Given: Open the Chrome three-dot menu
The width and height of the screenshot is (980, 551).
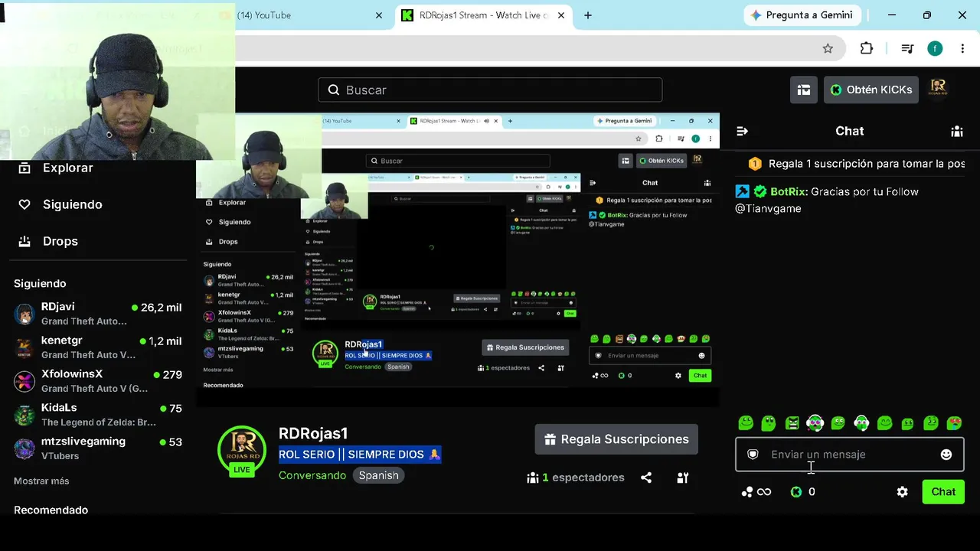Looking at the screenshot, I should (x=962, y=48).
